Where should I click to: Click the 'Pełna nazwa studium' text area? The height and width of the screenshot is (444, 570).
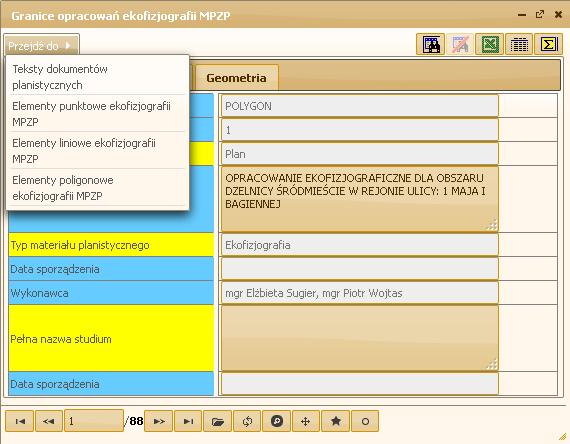coord(360,338)
